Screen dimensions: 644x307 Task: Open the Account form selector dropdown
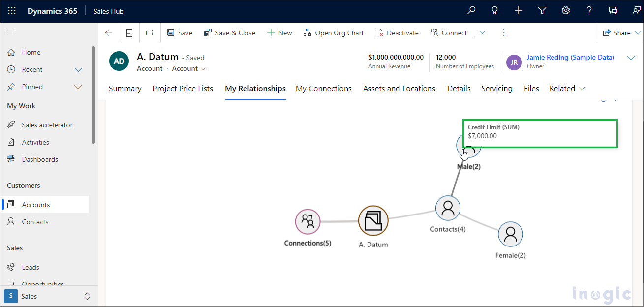point(189,69)
